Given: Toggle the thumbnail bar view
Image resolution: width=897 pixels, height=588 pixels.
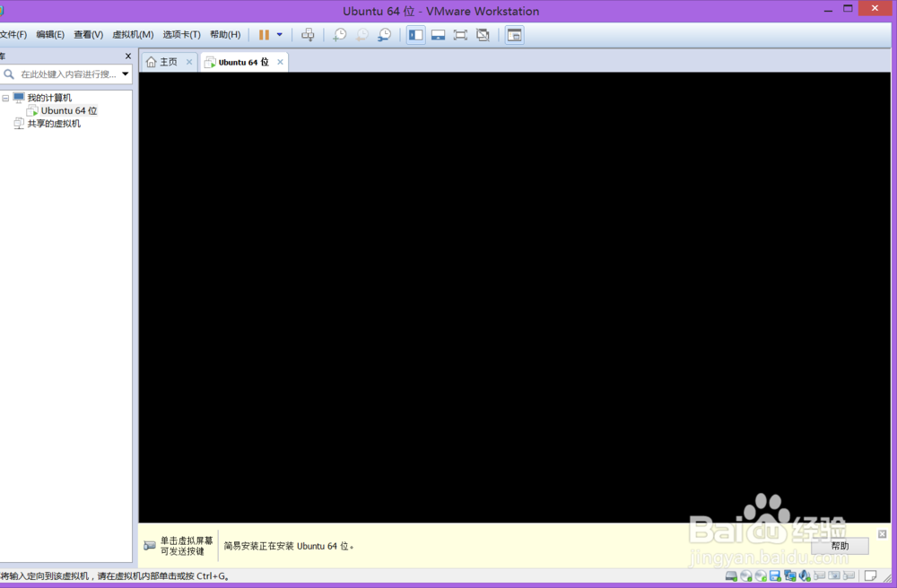Looking at the screenshot, I should (x=439, y=35).
